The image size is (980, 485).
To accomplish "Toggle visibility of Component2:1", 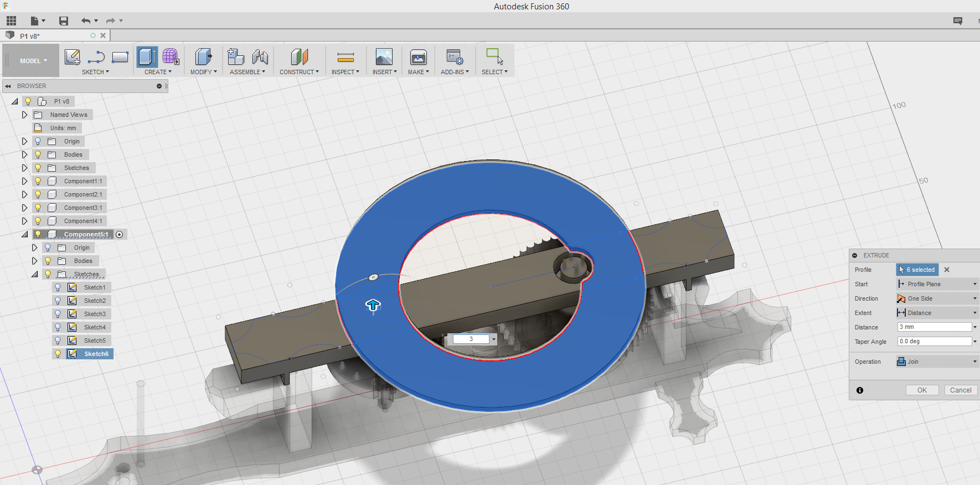I will coord(38,194).
